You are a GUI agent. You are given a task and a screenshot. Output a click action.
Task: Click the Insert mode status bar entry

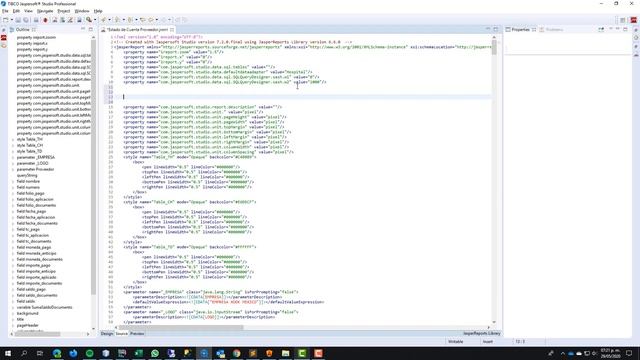488,342
